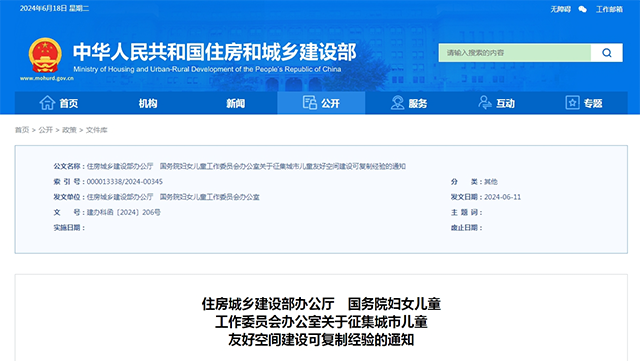The image size is (640, 361).
Task: Click the document icon beside 公开
Action: point(310,103)
